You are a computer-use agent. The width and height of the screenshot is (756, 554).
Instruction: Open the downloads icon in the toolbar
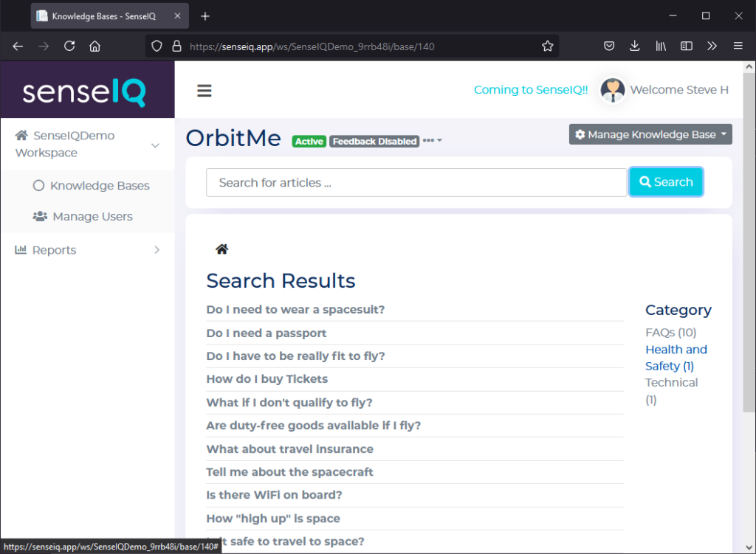[634, 46]
